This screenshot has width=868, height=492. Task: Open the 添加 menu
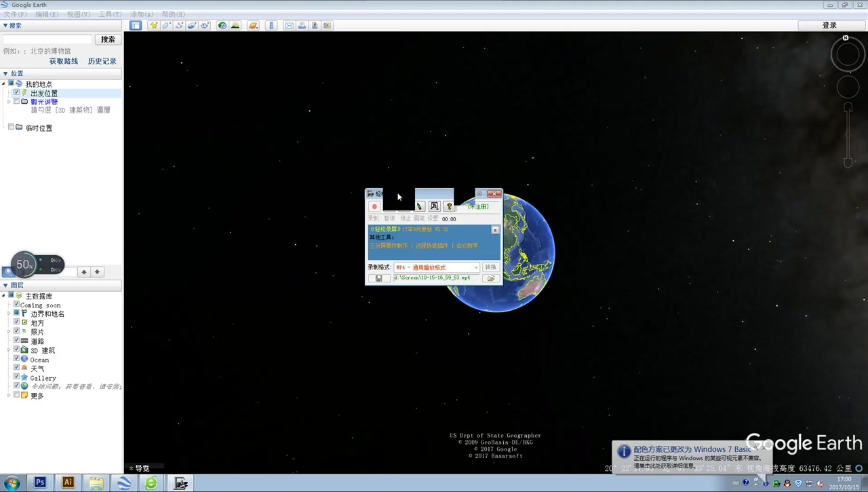[142, 14]
